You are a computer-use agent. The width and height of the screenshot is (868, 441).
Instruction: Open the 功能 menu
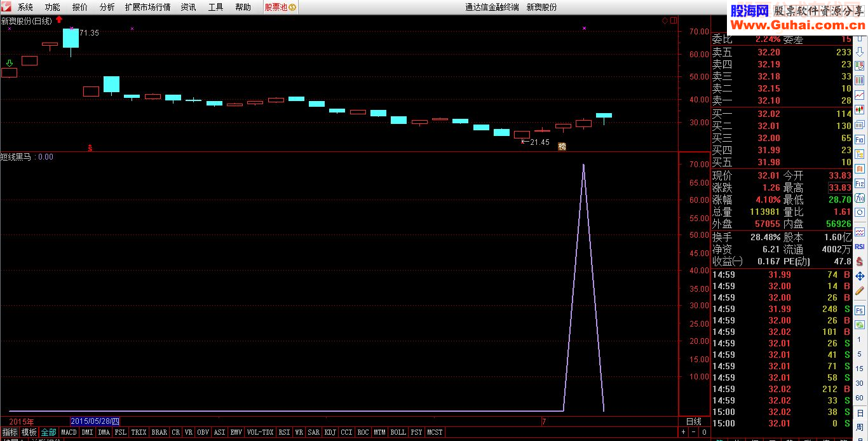click(x=52, y=7)
